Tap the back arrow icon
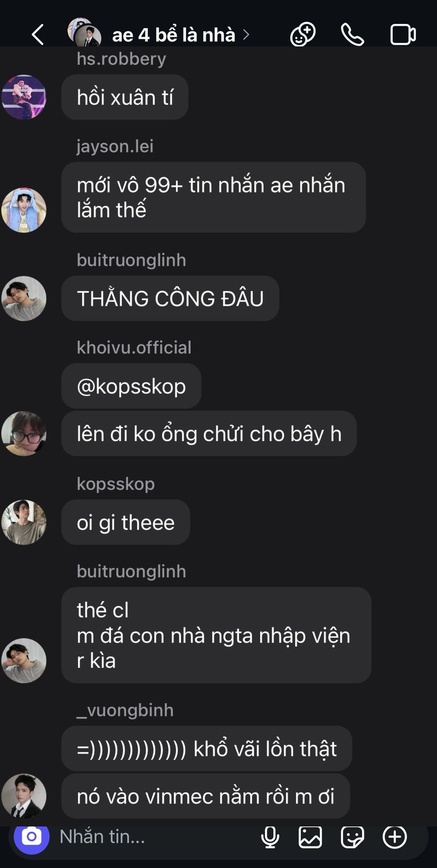The image size is (437, 868). (38, 35)
